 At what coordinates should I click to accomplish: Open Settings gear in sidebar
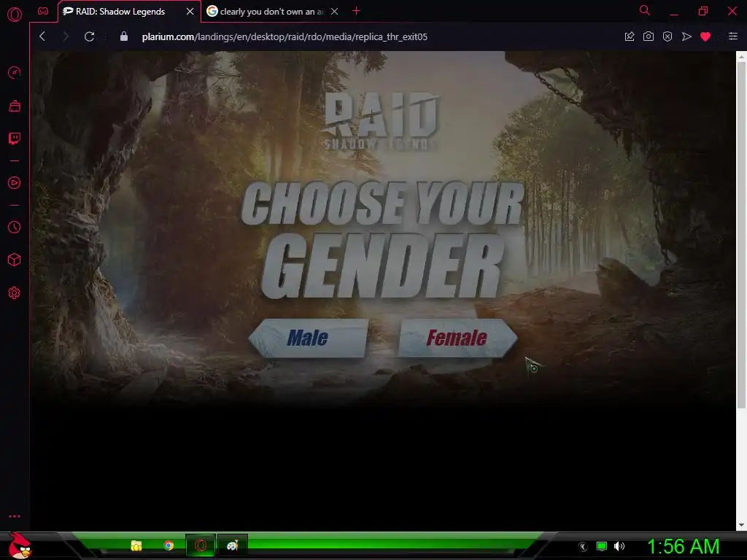(15, 293)
